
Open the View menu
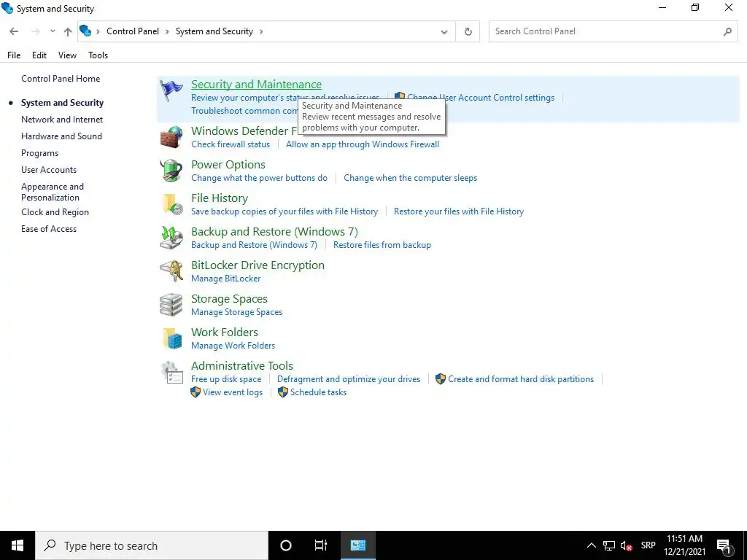tap(67, 55)
